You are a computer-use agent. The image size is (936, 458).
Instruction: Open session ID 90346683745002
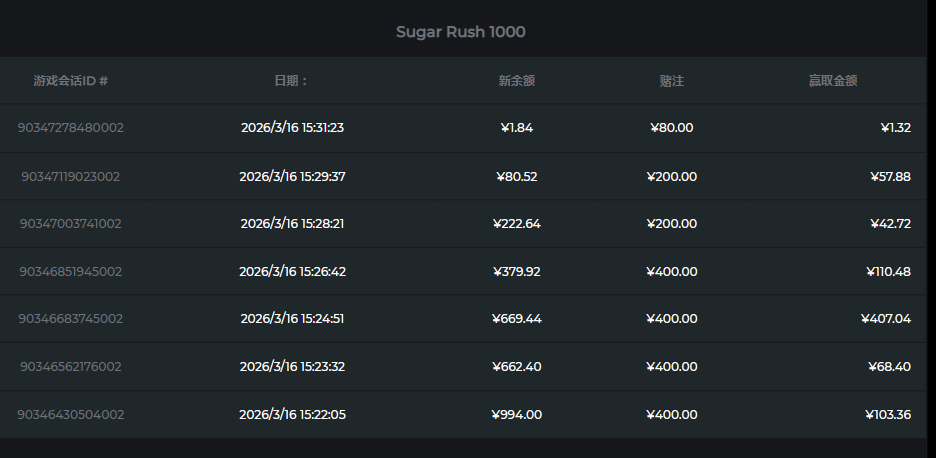(71, 319)
